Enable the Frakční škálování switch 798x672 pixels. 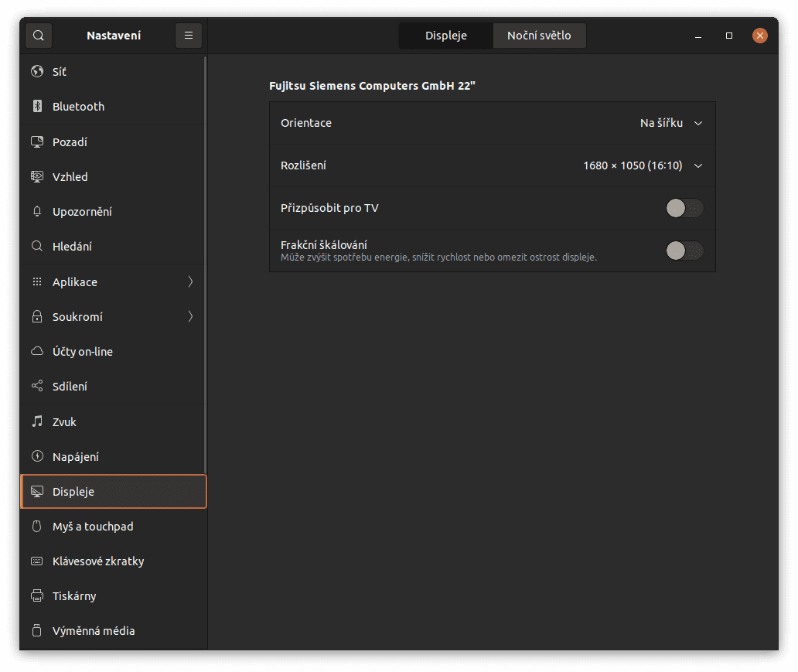click(x=684, y=251)
